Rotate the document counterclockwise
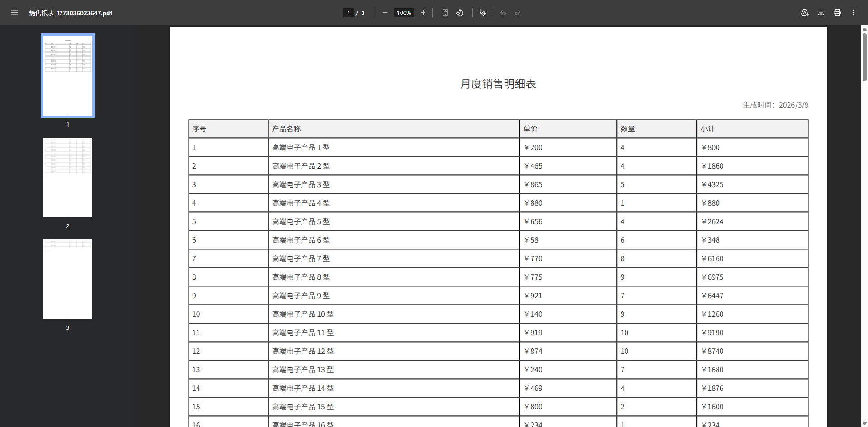868x427 pixels. [460, 13]
